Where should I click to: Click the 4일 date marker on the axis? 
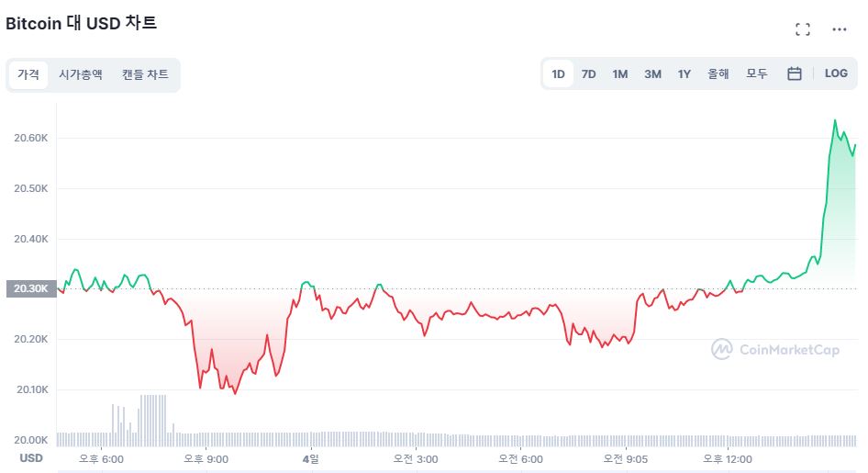click(x=311, y=459)
